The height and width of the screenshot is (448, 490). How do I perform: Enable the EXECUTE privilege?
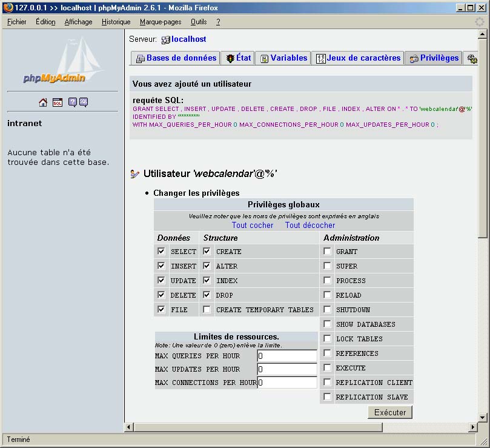tap(327, 367)
